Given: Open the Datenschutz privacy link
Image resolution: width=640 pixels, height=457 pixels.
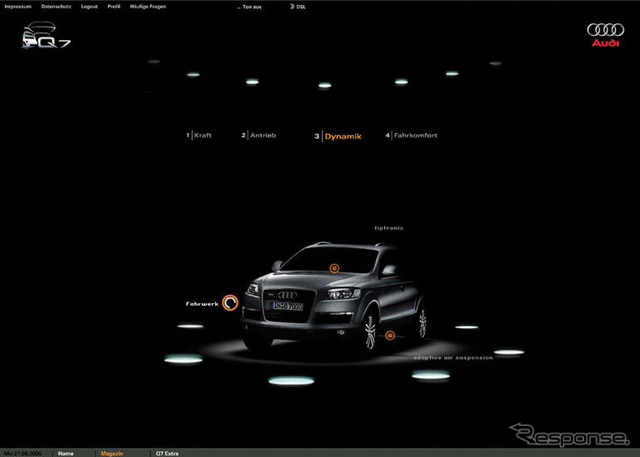Looking at the screenshot, I should click(56, 7).
